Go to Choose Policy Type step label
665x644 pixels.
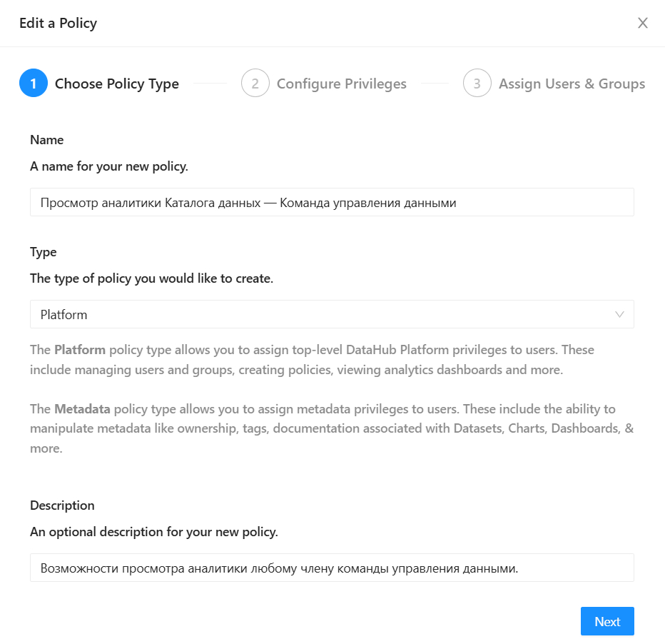(x=117, y=84)
